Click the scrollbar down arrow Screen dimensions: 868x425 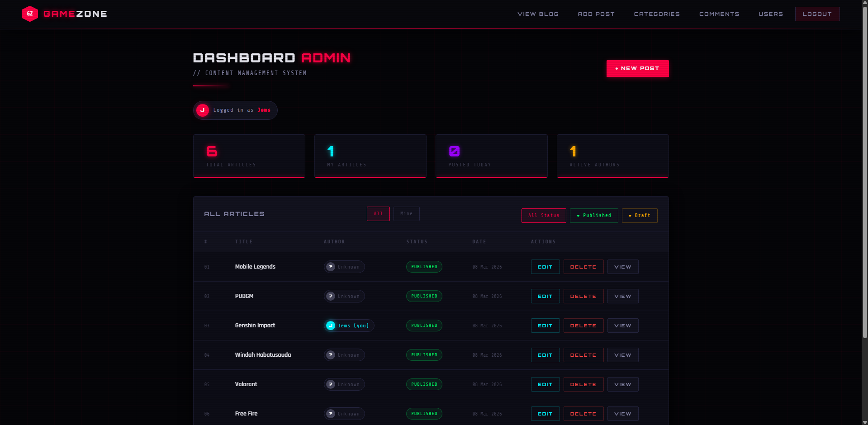865,422
